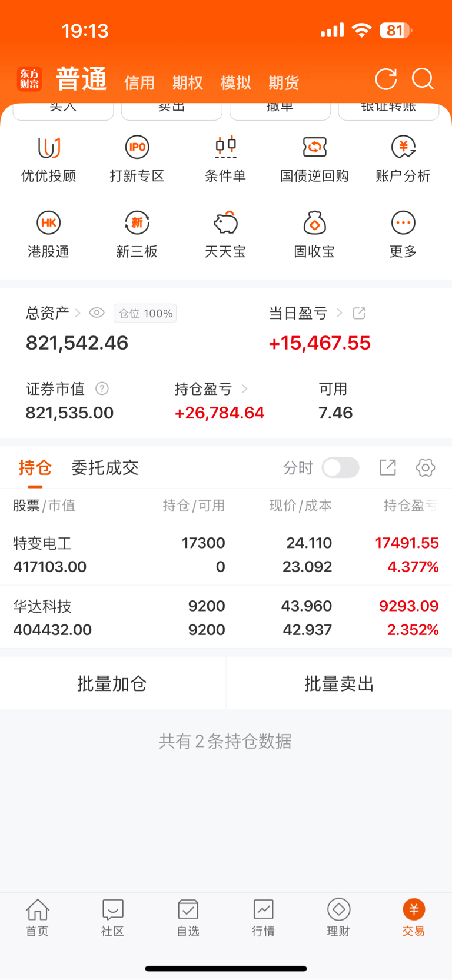Go to 行情 in bottom navigation
The width and height of the screenshot is (452, 980).
[263, 917]
